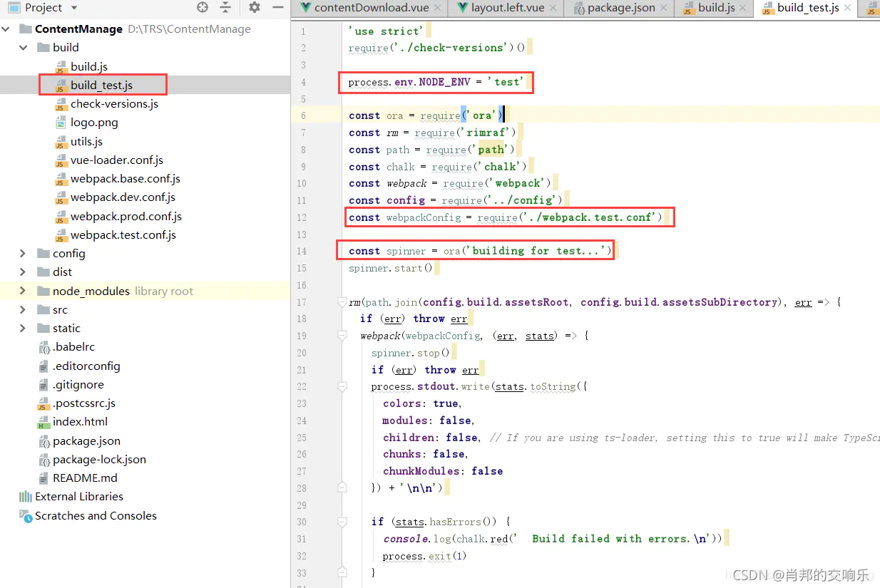This screenshot has width=880, height=588.
Task: Click the dist folder icon
Action: pyautogui.click(x=43, y=272)
